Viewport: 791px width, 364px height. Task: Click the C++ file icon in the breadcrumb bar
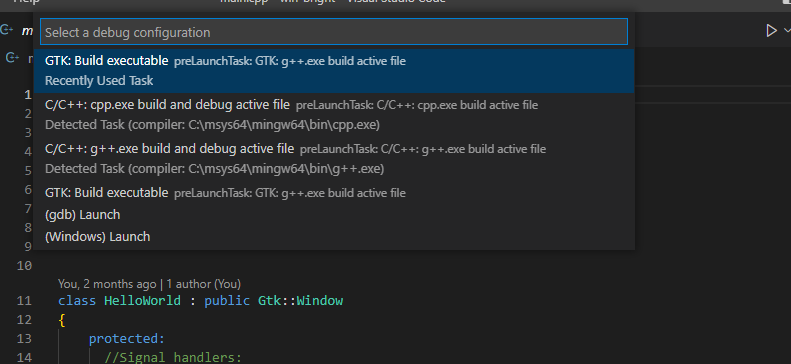point(13,58)
